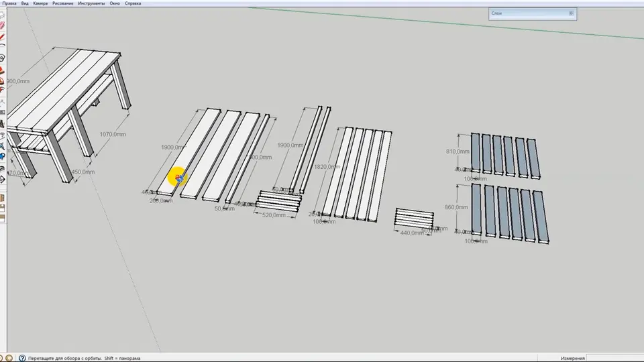
Task: Open the Правка menu
Action: [x=9, y=3]
